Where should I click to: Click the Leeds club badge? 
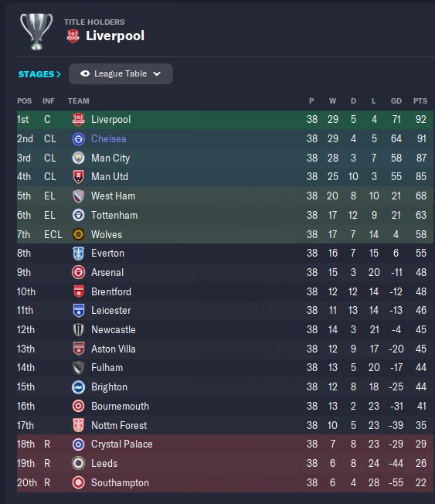coord(78,464)
